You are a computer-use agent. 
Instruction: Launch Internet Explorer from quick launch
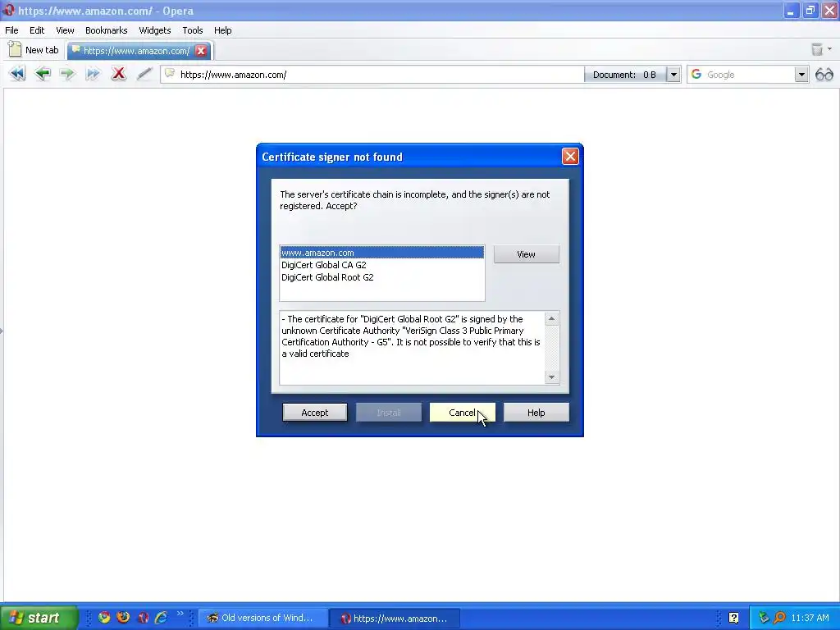coord(161,618)
